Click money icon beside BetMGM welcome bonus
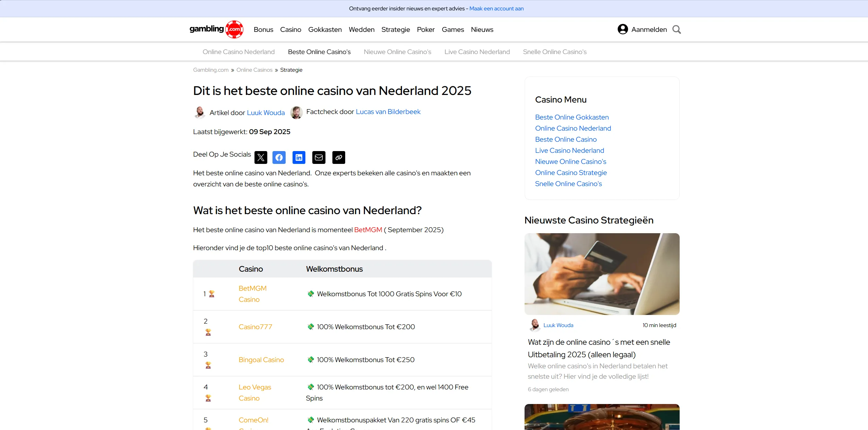Screen dimensions: 868x430 point(311,294)
